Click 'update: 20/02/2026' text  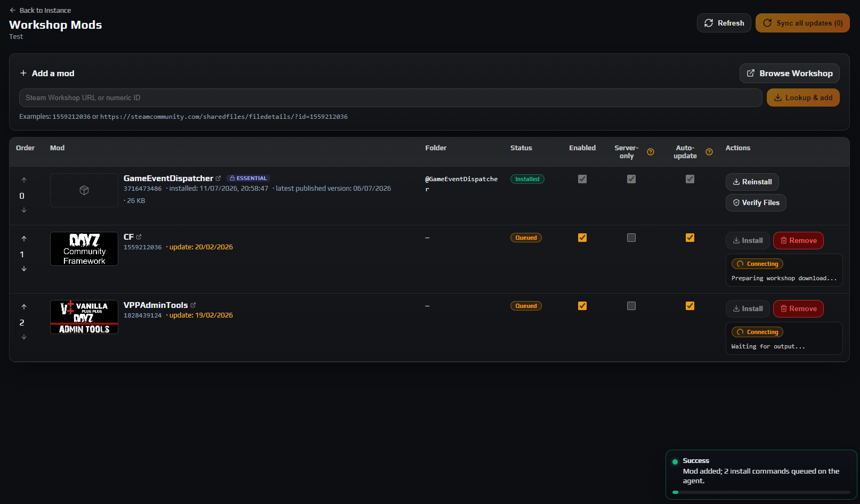pos(201,247)
